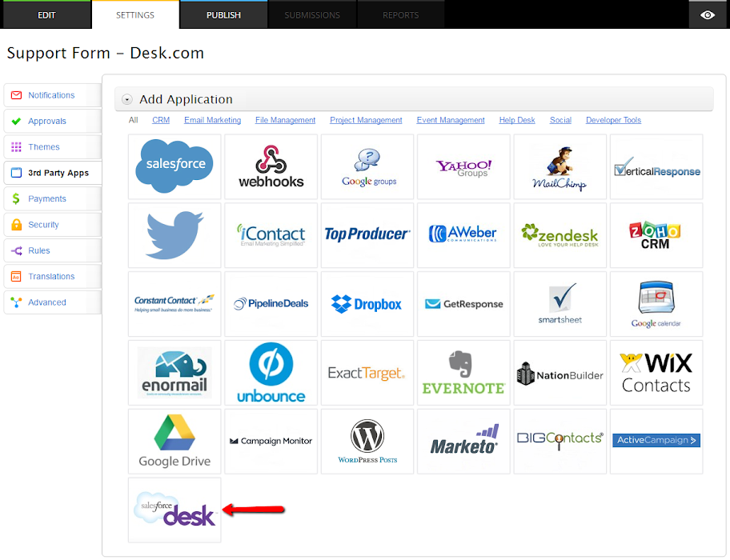Screen dimensions: 730x560
Task: Filter applications by Help Desk
Action: 517,120
